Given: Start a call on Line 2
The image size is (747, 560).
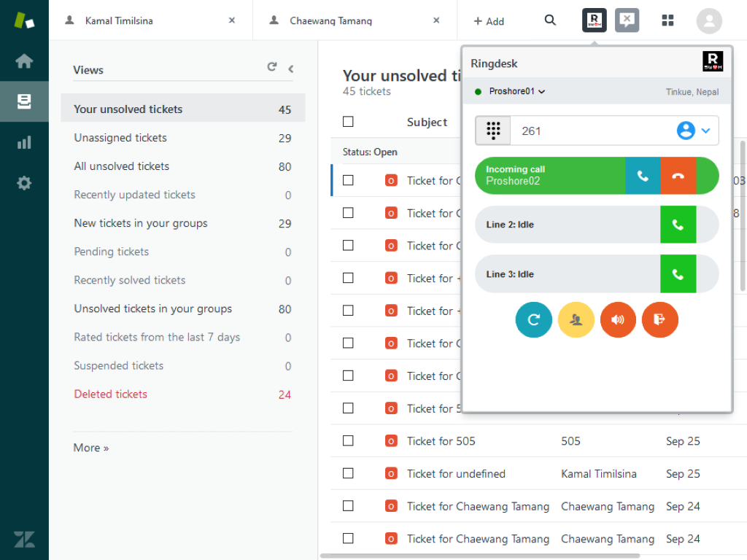Looking at the screenshot, I should [x=678, y=225].
